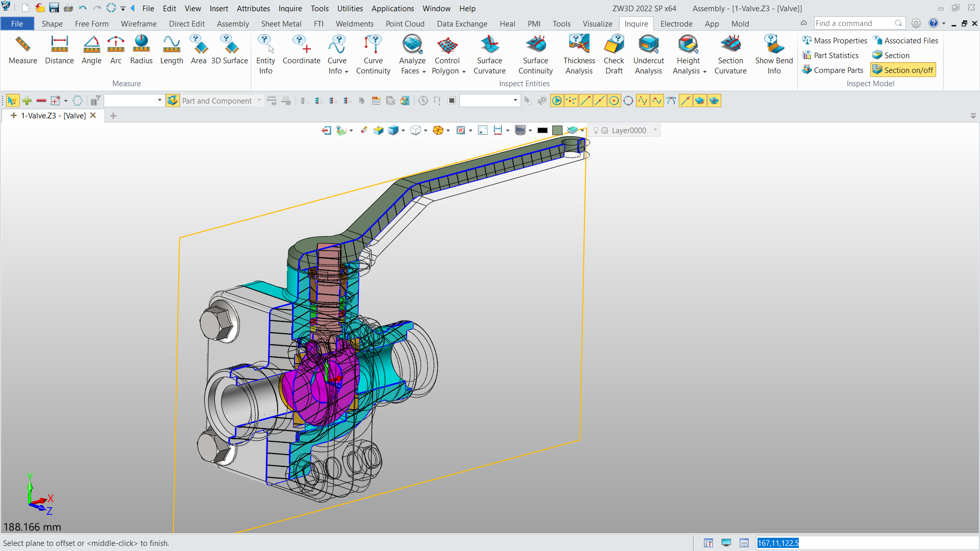Click the Compare Parts button
The image size is (980, 551).
(x=832, y=70)
